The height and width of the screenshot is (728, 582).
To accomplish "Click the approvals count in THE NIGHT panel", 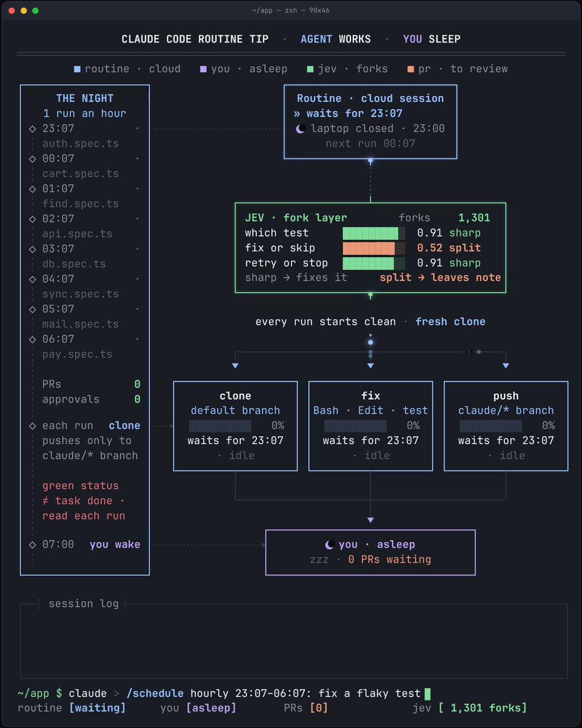I will tap(137, 399).
